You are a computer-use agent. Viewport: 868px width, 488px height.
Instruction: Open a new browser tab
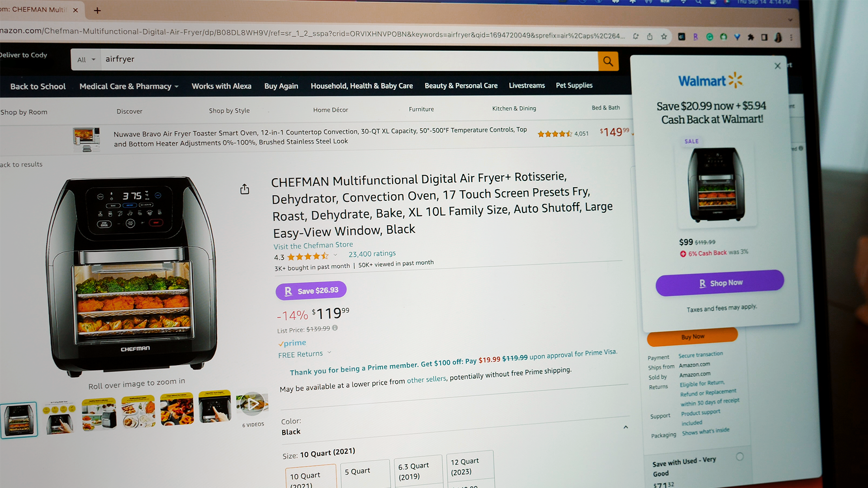[x=97, y=10]
